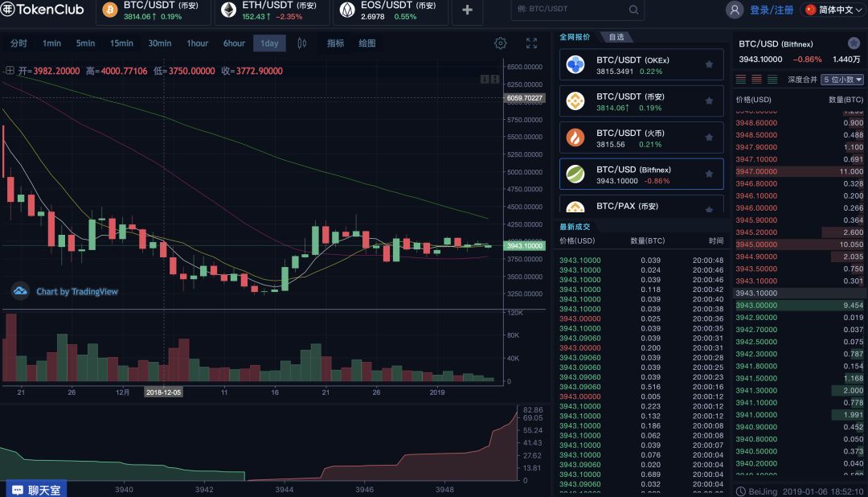Toggle favorite star in order book header
This screenshot has width=868, height=497.
[854, 43]
